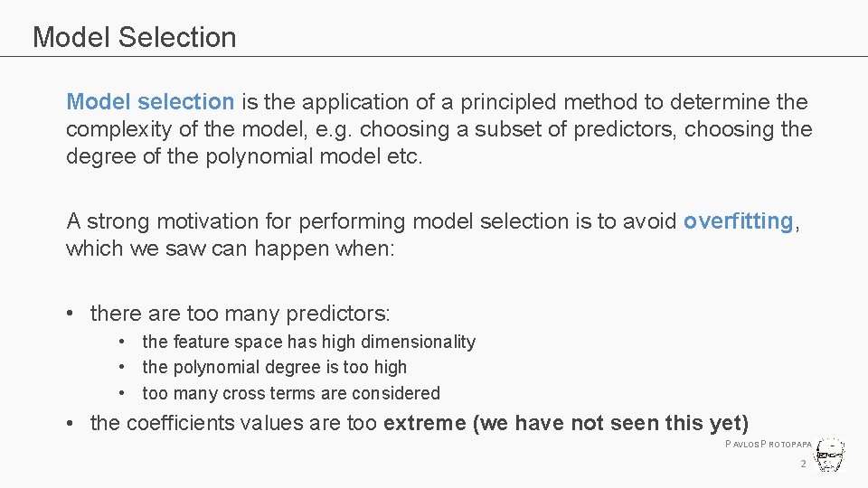Click the blue 'overfitting' highlighted word
The width and height of the screenshot is (868, 488).
tap(739, 221)
